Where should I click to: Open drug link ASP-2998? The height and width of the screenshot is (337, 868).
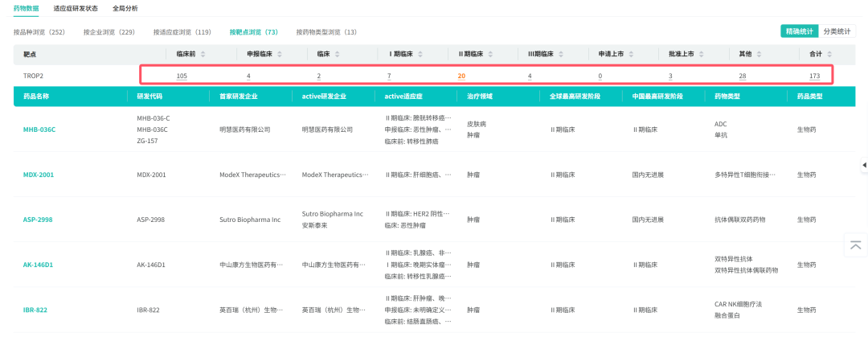tap(38, 220)
